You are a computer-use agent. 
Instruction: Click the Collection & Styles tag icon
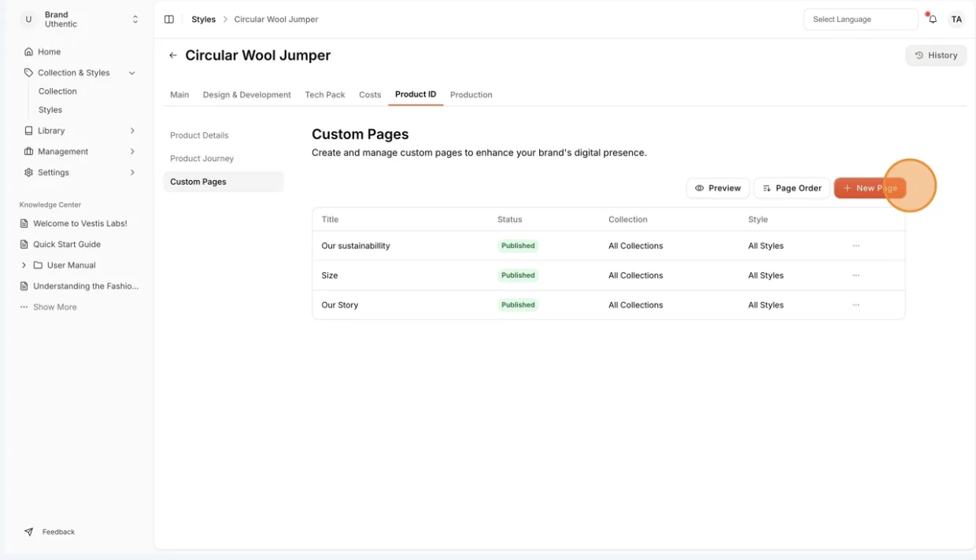28,72
